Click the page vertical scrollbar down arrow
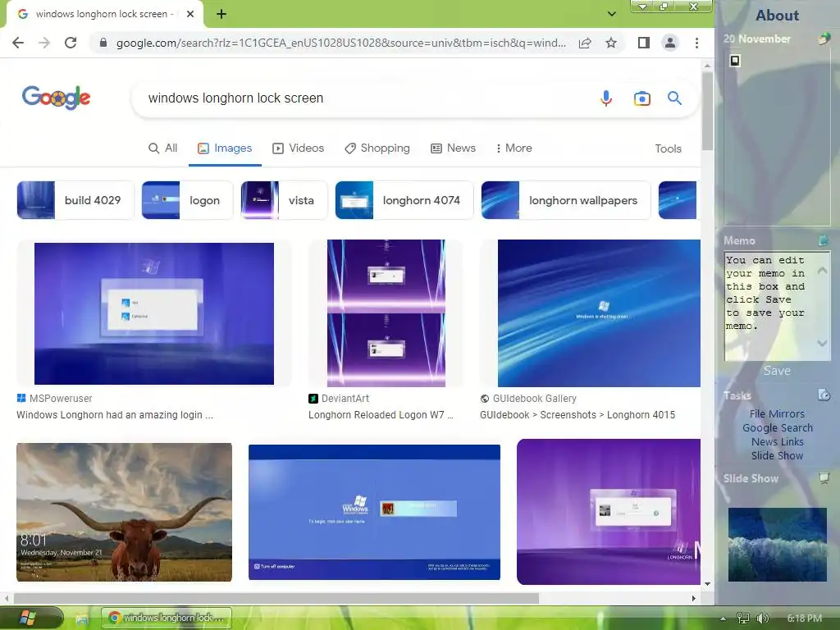The height and width of the screenshot is (630, 840). 707,583
